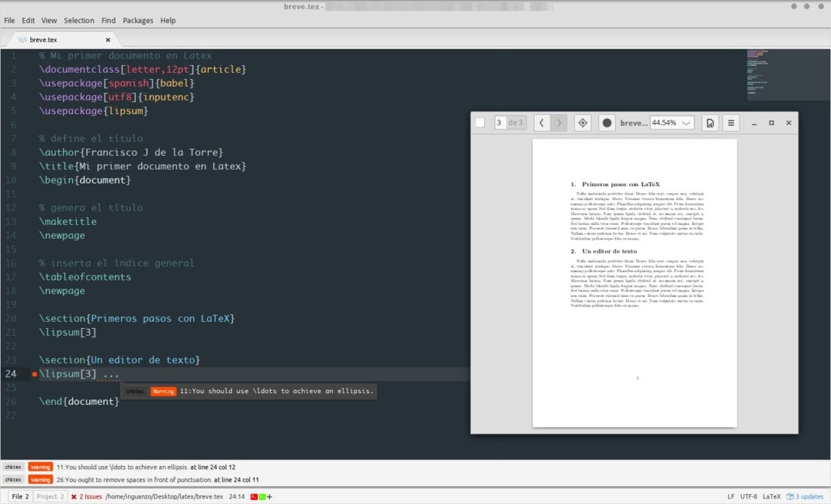831x504 pixels.
Task: Click the annotate document icon in PDF toolbar
Action: 710,123
